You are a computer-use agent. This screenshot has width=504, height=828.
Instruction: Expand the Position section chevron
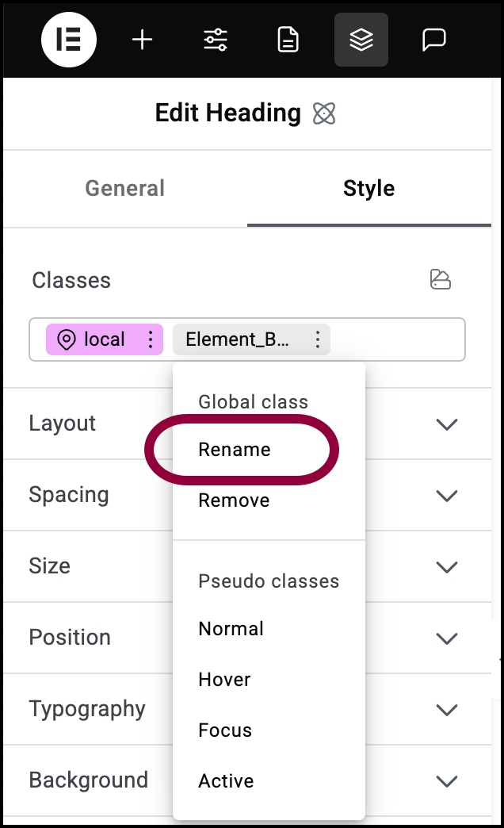click(446, 638)
